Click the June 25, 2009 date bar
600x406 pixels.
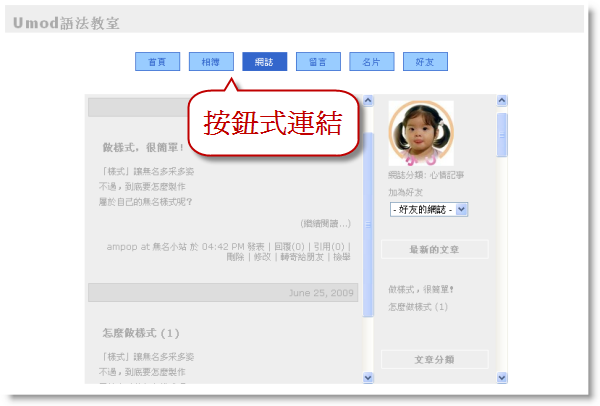tap(223, 293)
